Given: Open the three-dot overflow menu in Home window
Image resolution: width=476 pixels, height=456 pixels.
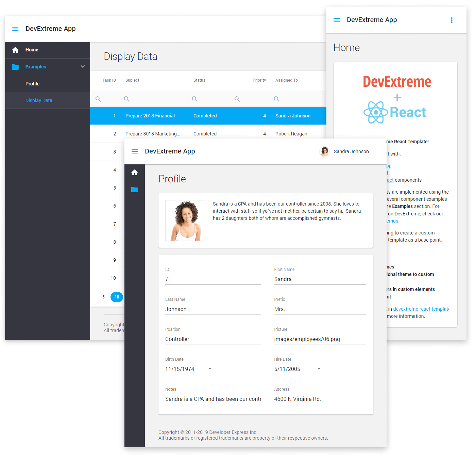Looking at the screenshot, I should coord(452,20).
